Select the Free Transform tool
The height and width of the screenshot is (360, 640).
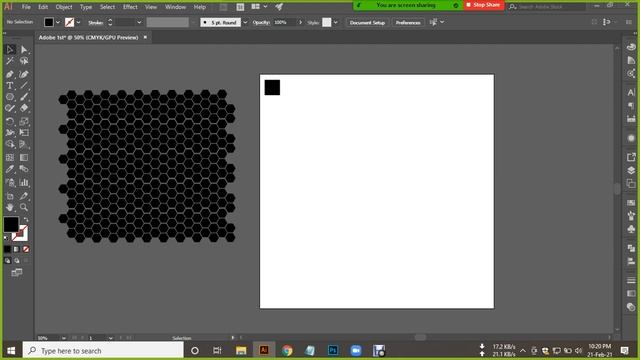pyautogui.click(x=24, y=133)
